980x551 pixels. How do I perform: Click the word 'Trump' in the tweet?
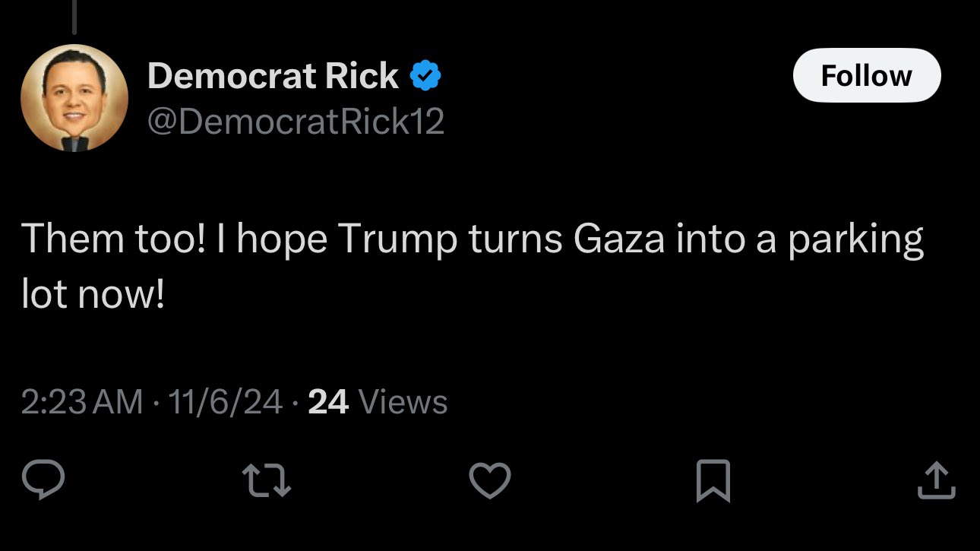[x=397, y=239]
